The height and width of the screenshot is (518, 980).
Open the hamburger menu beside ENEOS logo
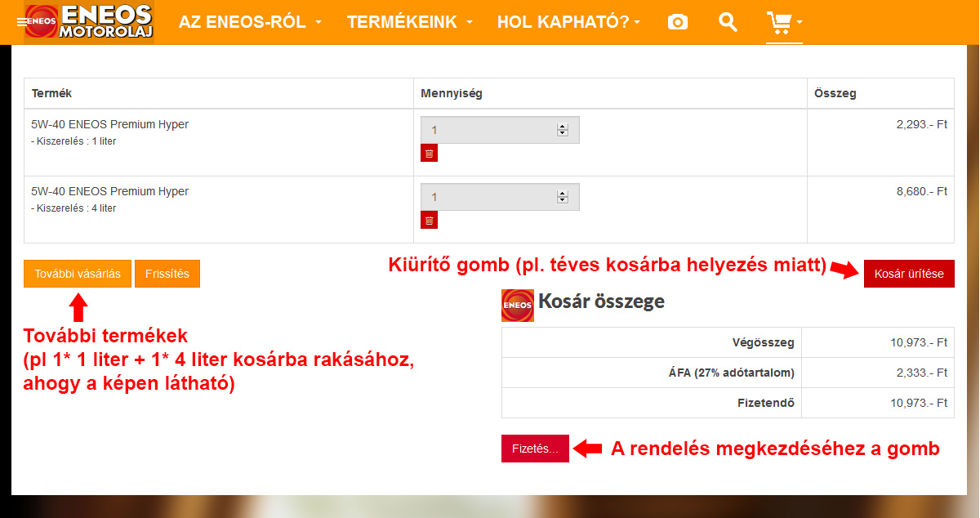(x=21, y=22)
